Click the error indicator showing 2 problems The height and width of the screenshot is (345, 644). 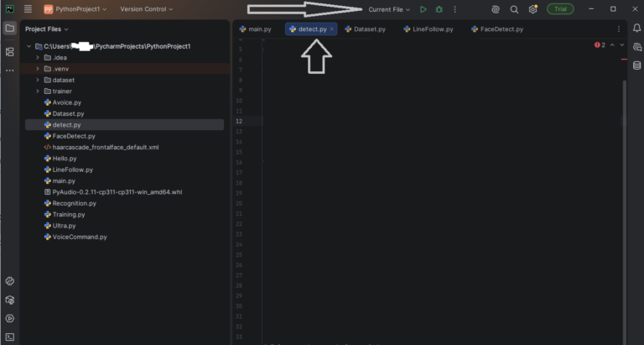(x=600, y=44)
